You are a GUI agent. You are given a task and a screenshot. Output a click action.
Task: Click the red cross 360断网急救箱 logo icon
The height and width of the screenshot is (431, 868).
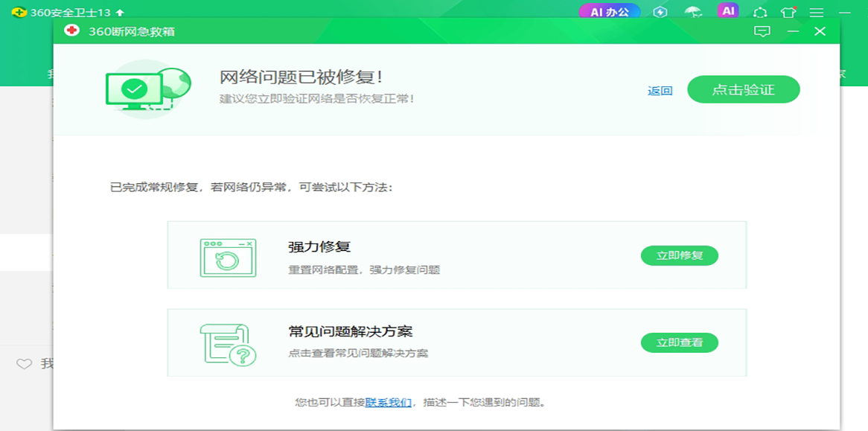tap(71, 31)
